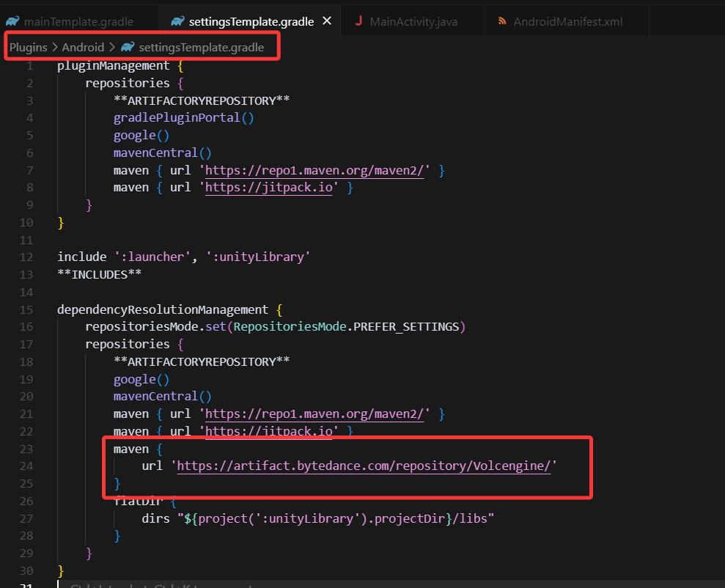Select the settingsTemplate.gradle tab

click(x=251, y=22)
